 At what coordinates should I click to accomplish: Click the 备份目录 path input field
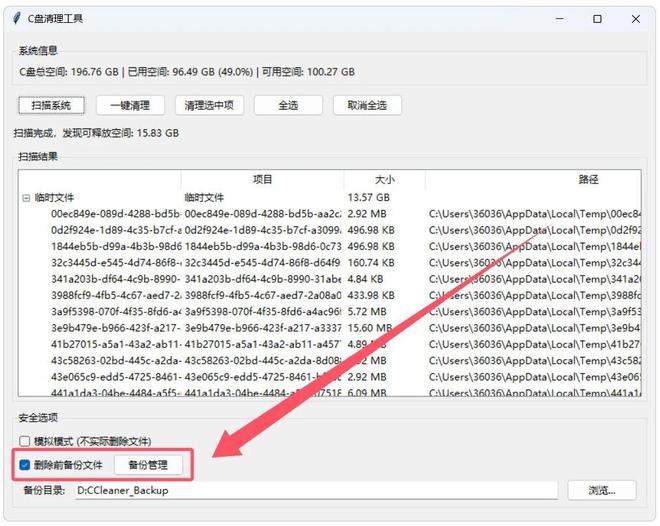315,491
